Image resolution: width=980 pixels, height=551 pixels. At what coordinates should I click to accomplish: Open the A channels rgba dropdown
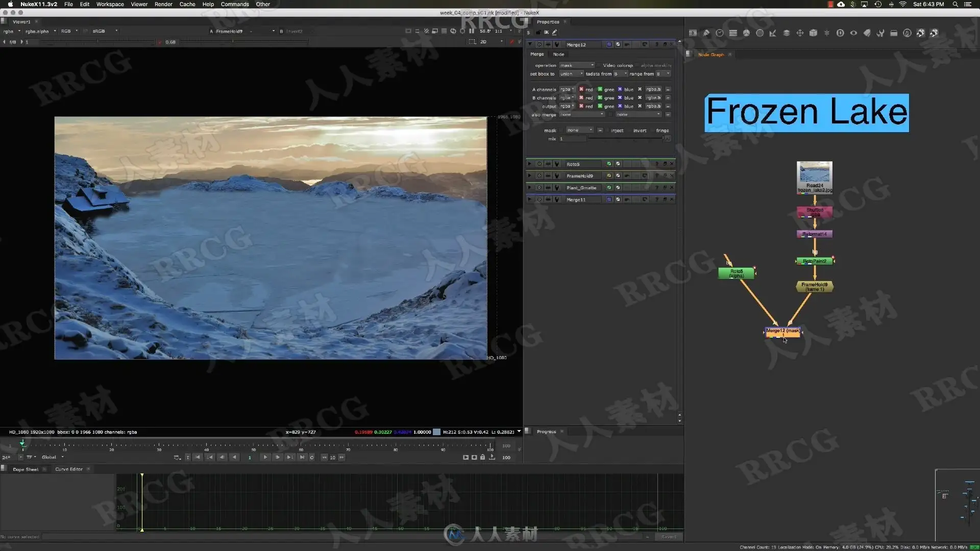tap(568, 89)
